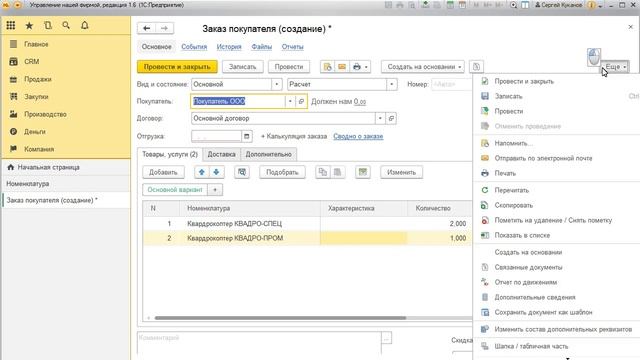Click the Подобрать button
This screenshot has height=360, width=640.
tap(282, 172)
